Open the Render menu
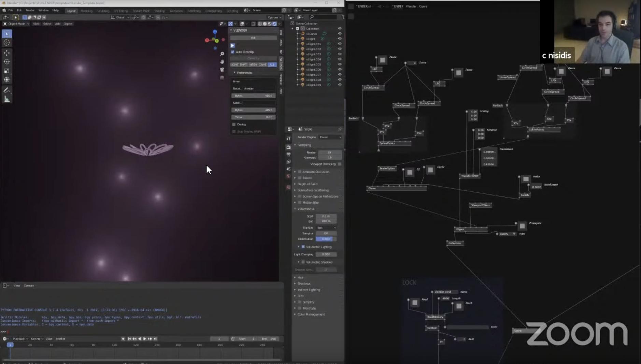 coord(30,11)
